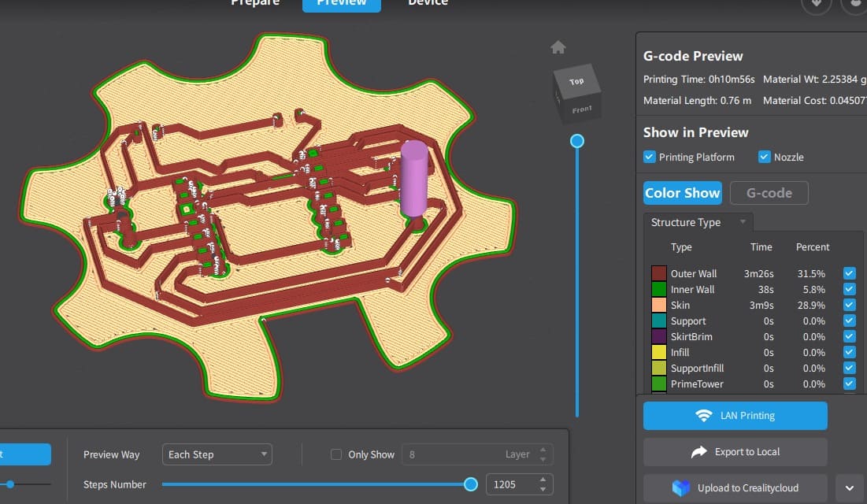Open the Preview Way Each Step dropdown
Screen dimensions: 867x504
tap(217, 454)
